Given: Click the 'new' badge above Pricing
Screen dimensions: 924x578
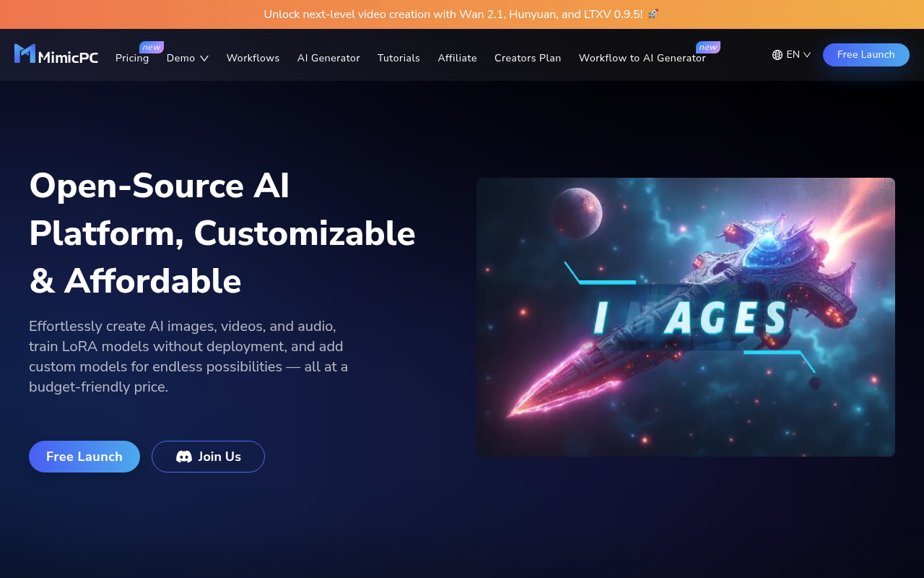Looking at the screenshot, I should click(152, 46).
